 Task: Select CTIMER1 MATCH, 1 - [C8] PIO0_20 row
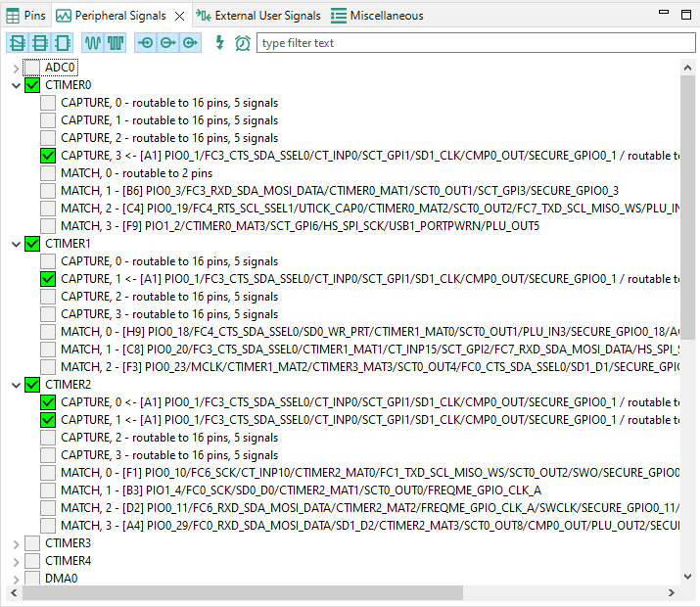coord(370,350)
